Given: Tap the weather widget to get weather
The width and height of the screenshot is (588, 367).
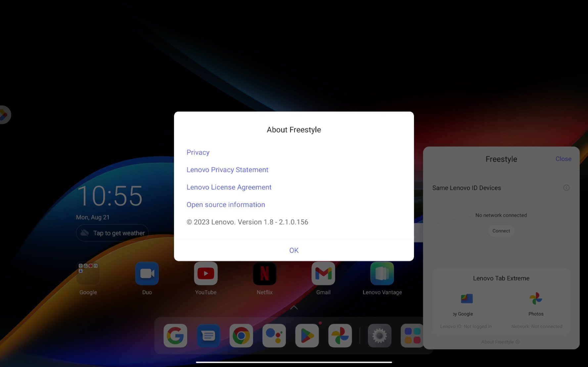Looking at the screenshot, I should point(113,233).
